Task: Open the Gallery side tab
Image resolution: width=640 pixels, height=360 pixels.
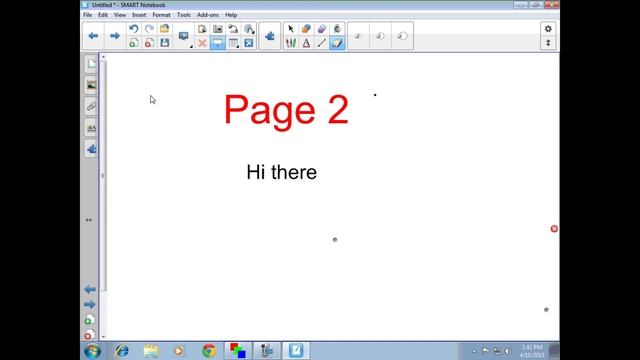Action: coord(91,85)
